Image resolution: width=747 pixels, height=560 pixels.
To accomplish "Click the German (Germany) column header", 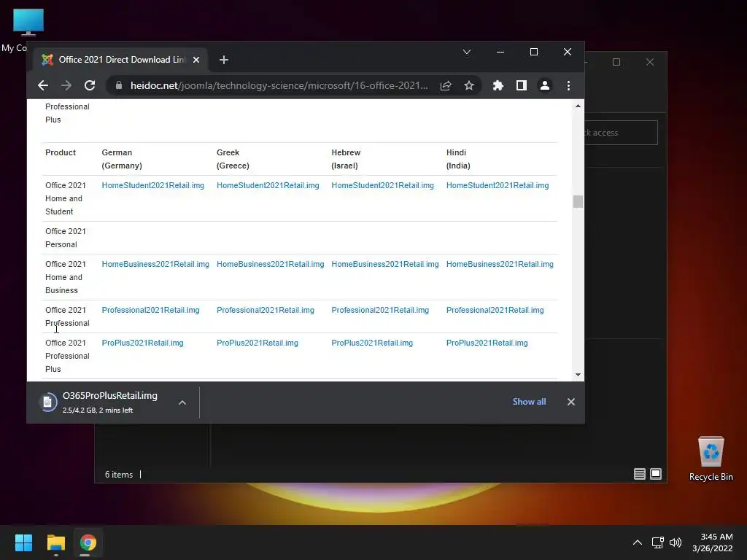I will pyautogui.click(x=122, y=159).
